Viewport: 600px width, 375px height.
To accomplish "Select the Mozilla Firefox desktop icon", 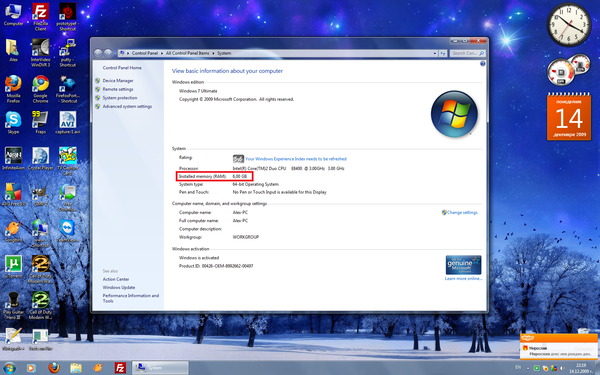I will click(x=13, y=89).
